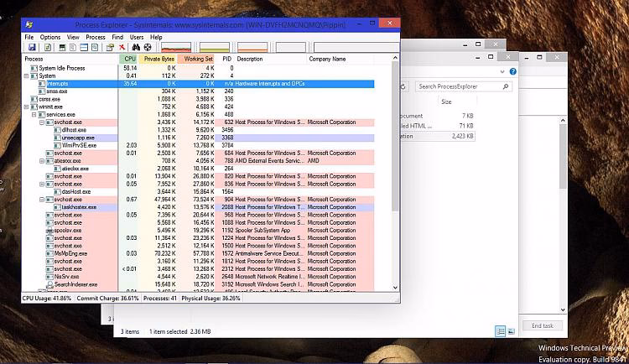Click the View DLLs/Handles toolbar icon
Viewport: 629px width, 364px height.
tap(95, 47)
